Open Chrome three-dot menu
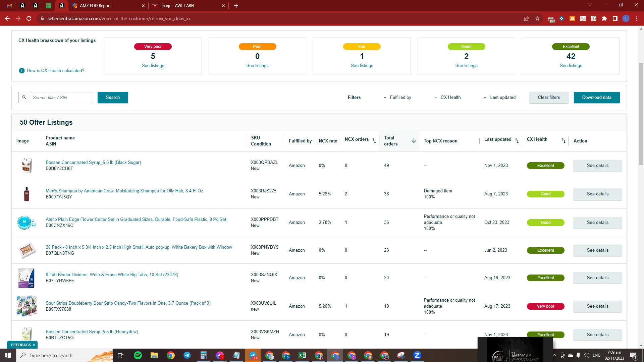The height and width of the screenshot is (362, 644). [637, 18]
